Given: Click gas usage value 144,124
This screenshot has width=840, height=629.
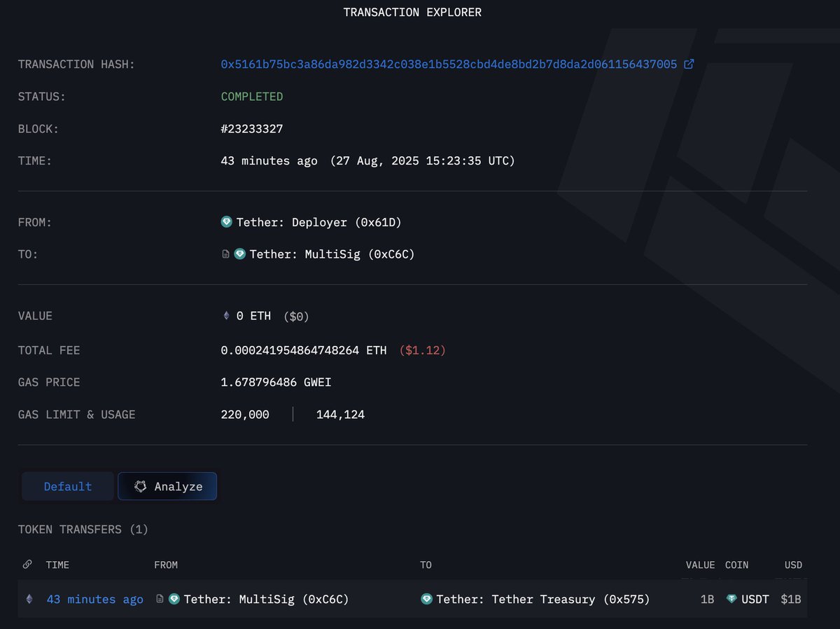Looking at the screenshot, I should 340,415.
